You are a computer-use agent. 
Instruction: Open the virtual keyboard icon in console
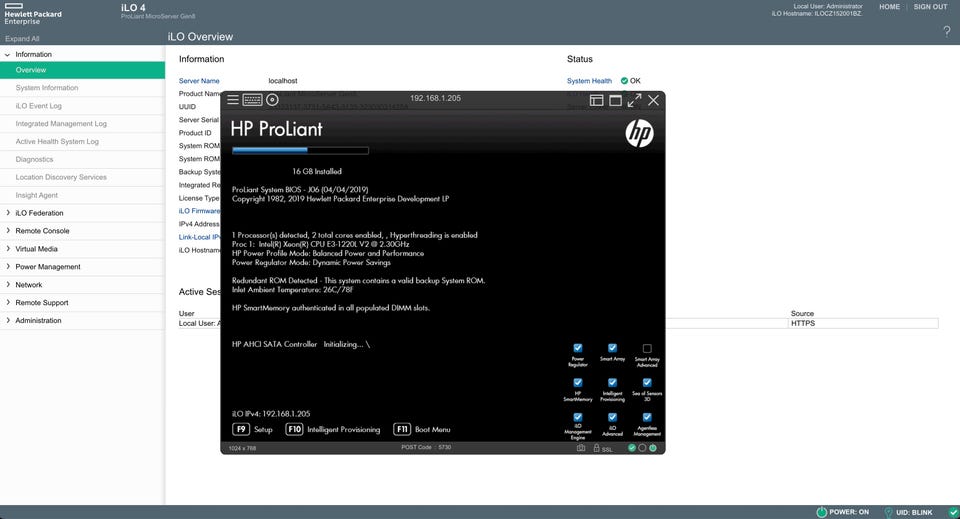[x=252, y=100]
